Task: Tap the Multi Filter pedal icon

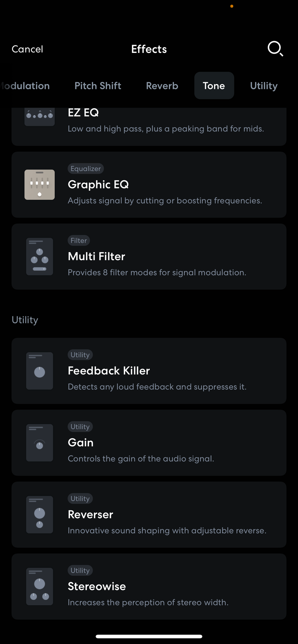Action: pos(40,256)
